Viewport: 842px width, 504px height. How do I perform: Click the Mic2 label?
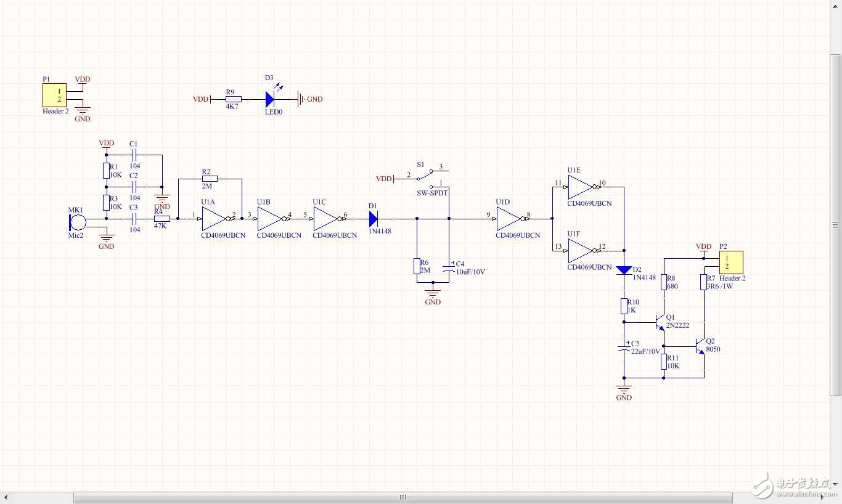[75, 236]
